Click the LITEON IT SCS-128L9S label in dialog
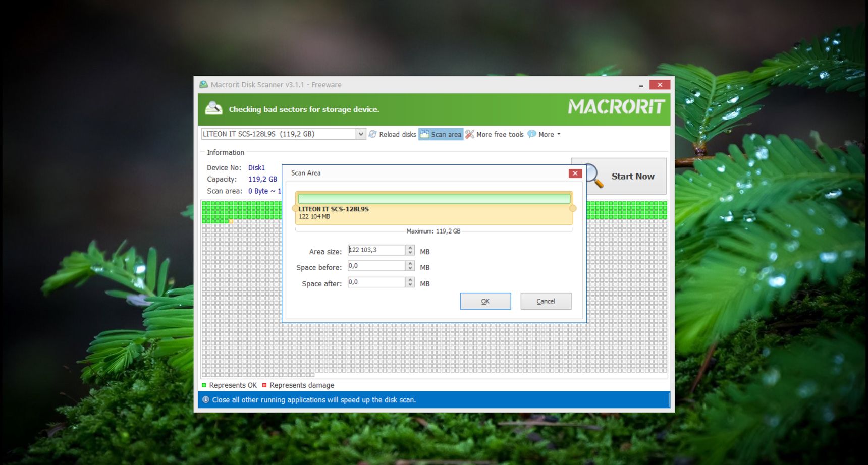 coord(334,209)
